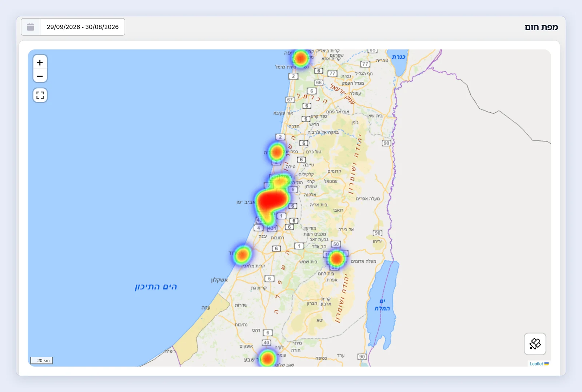Click the 'נתיבות' town label

coord(241,324)
